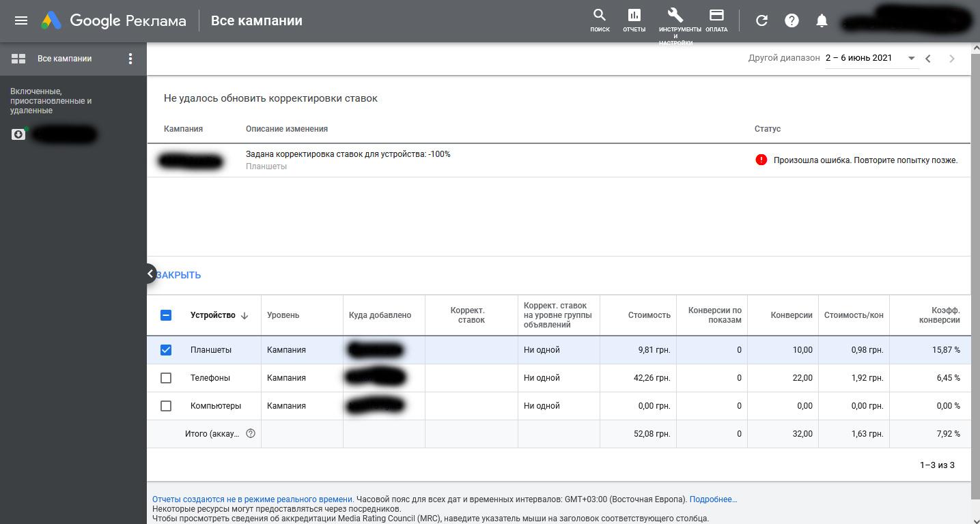
Task: Edit bid adjustment cell for Телефоны
Action: point(471,378)
